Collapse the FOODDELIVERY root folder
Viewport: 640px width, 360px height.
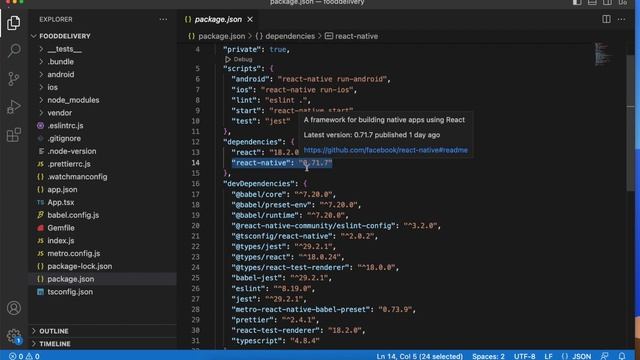(x=102, y=36)
